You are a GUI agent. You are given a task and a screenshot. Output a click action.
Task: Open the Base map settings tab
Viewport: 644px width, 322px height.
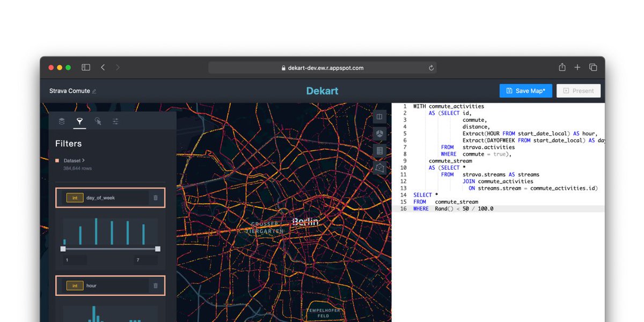115,121
